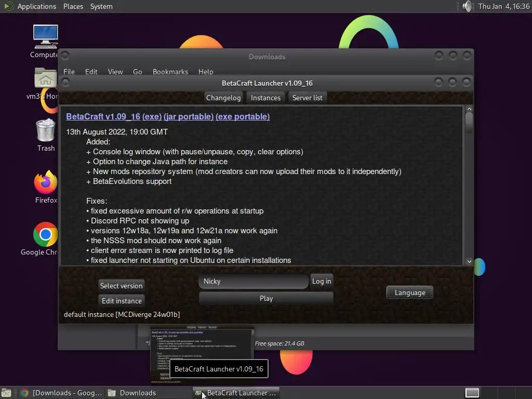Open File menu in Downloads window

(x=69, y=72)
